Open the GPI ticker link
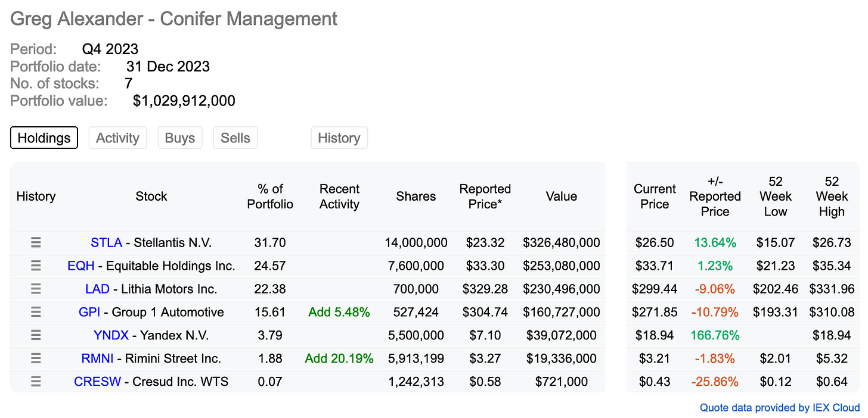Image resolution: width=868 pixels, height=418 pixels. pos(89,312)
